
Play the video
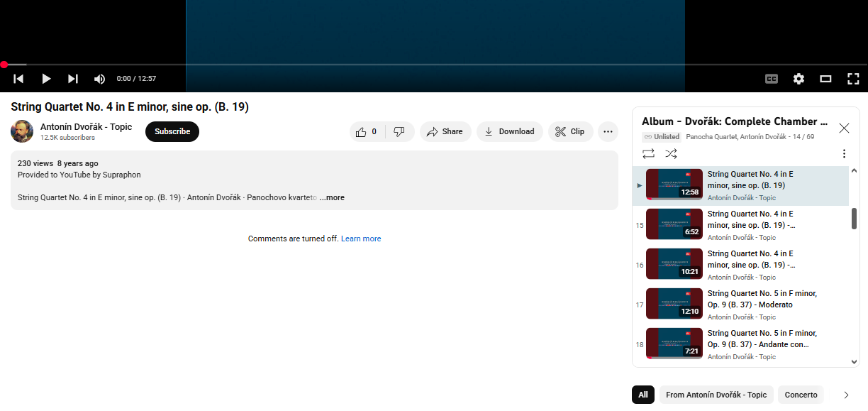[46, 79]
